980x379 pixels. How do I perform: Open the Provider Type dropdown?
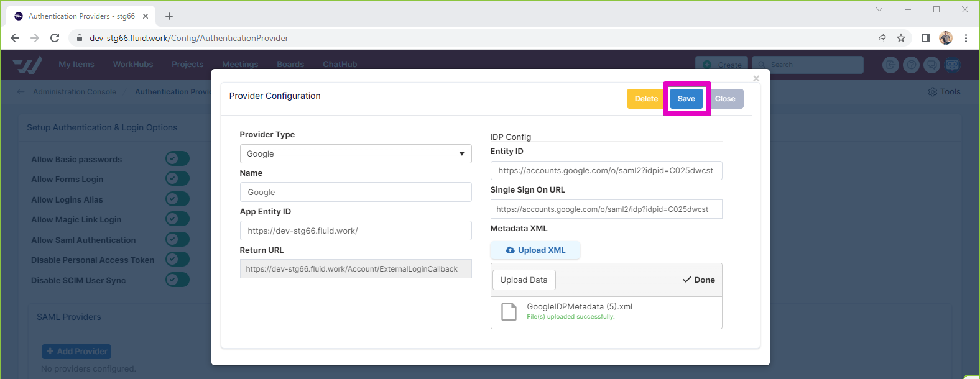(355, 154)
